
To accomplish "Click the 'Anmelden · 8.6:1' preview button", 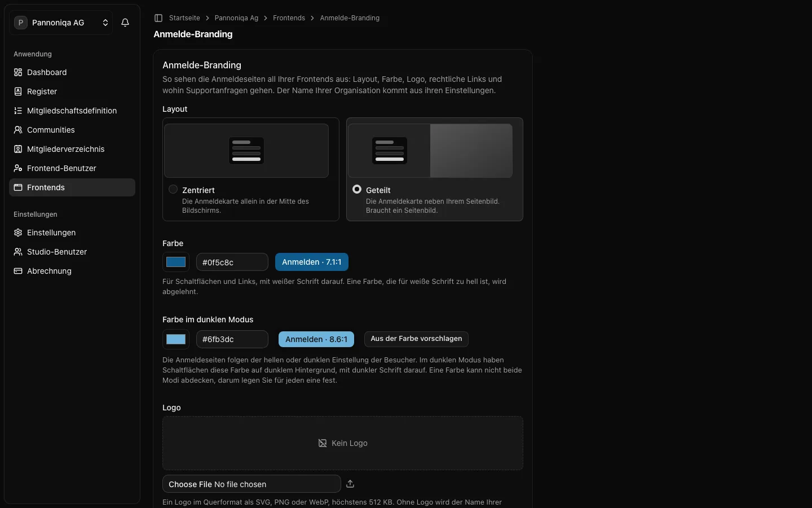I will pos(316,339).
